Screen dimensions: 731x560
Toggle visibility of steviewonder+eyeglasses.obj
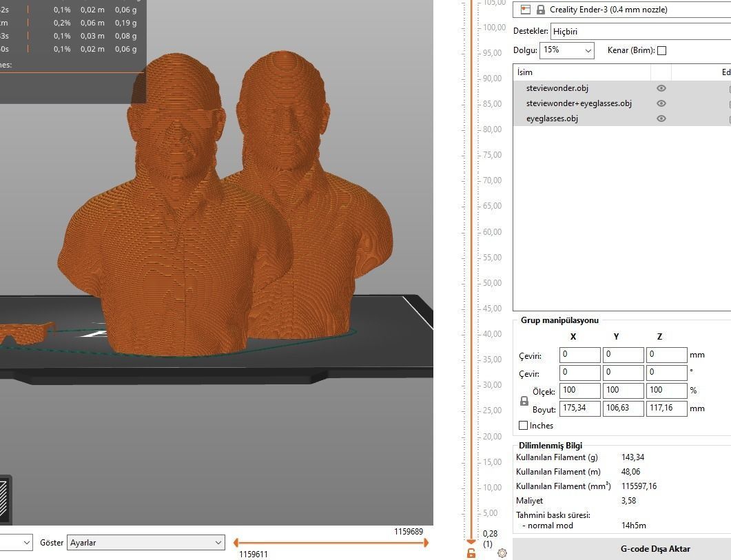tap(661, 103)
